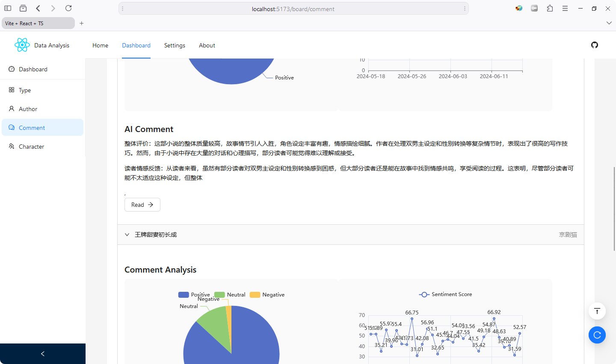Click the blue refresh floating button
Screen dimensions: 616x364
tap(597, 335)
